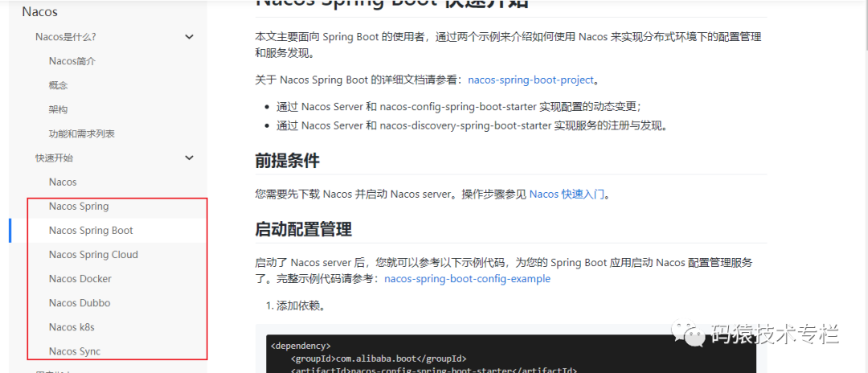This screenshot has height=373, width=868.
Task: Collapse the Nacos是什么? section chevron
Action: pos(190,37)
